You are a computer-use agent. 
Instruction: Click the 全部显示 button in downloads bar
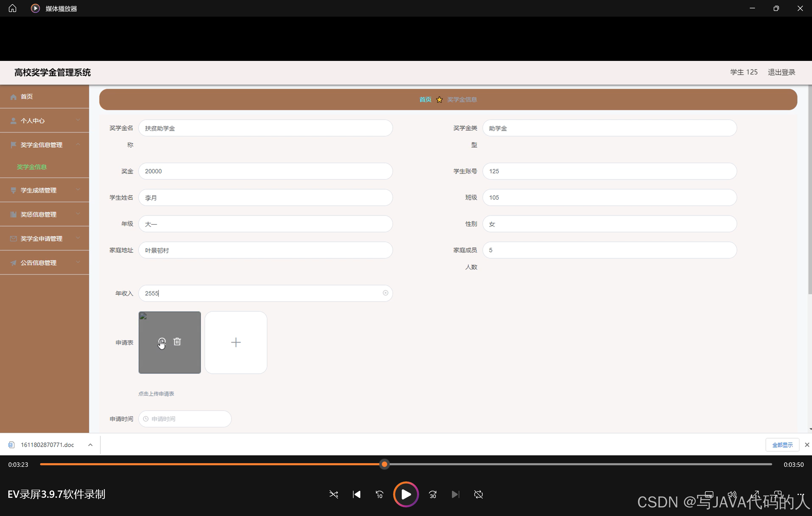coord(782,445)
